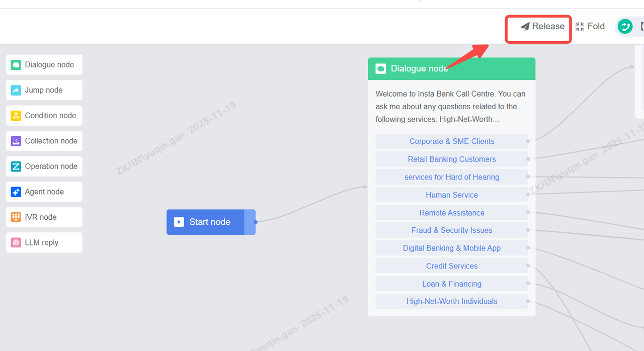Select the pink LLM reply icon

coord(16,242)
